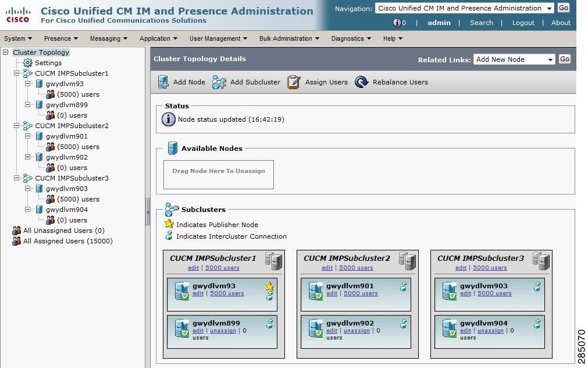The height and width of the screenshot is (368, 588).
Task: Open the Messaging menu
Action: 108,38
